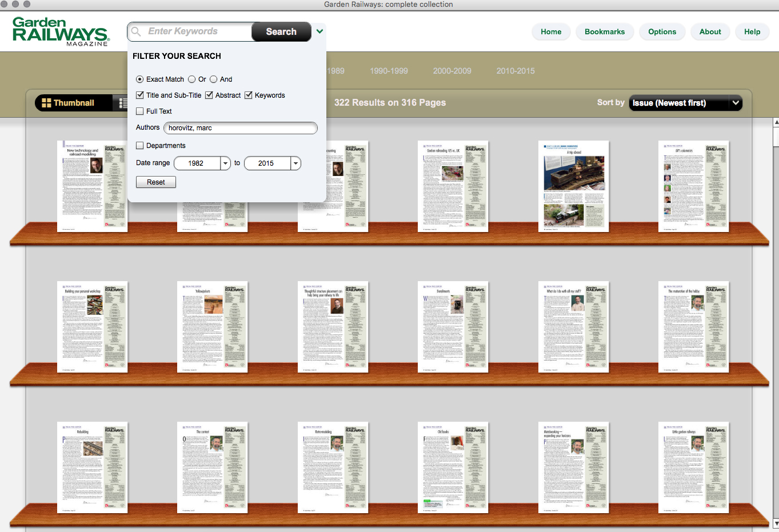Uncheck the Title and Sub-Title checkbox
The height and width of the screenshot is (532, 779).
pyautogui.click(x=140, y=95)
